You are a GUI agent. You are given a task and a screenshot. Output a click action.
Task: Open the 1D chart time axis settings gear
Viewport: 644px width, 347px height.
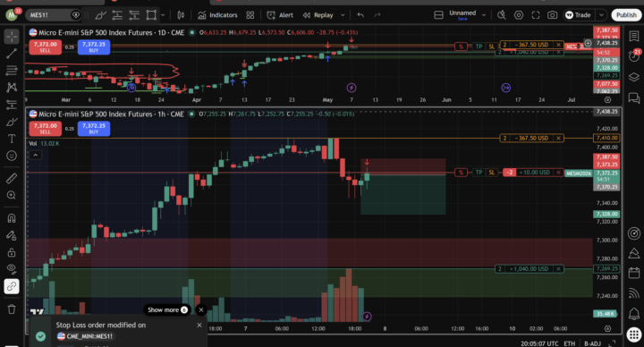pos(607,100)
